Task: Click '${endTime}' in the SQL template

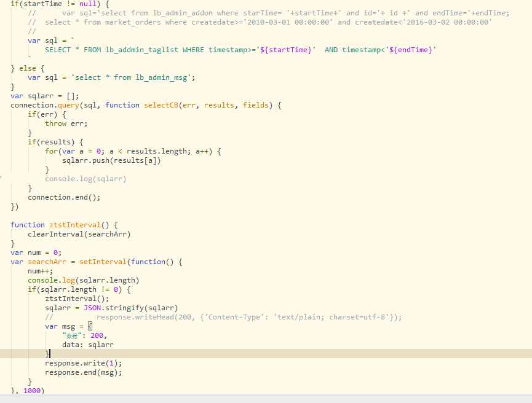Action: coord(411,50)
